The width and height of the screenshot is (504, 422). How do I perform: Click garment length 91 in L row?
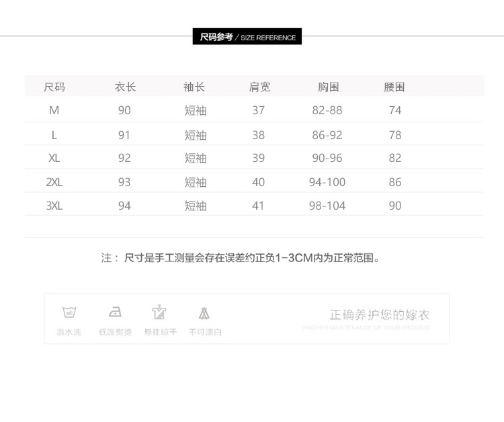124,135
